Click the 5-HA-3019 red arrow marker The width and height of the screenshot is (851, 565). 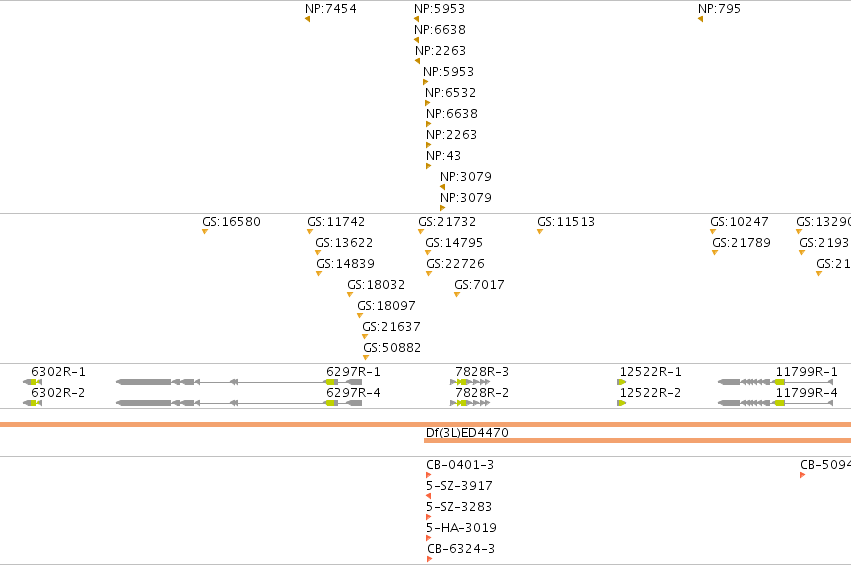429,538
